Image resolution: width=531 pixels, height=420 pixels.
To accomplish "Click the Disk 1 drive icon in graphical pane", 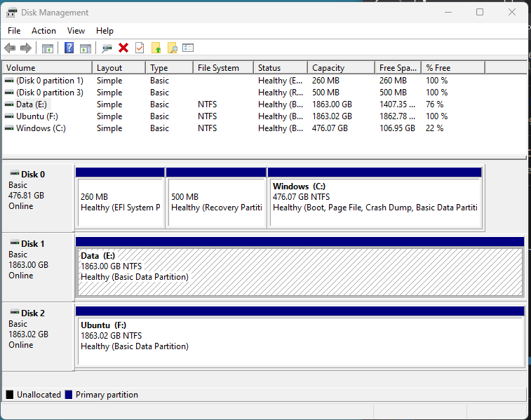I will pos(15,243).
